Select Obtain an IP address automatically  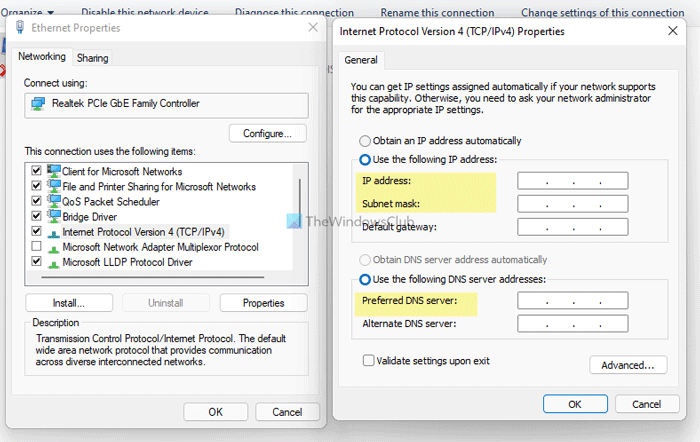[366, 141]
